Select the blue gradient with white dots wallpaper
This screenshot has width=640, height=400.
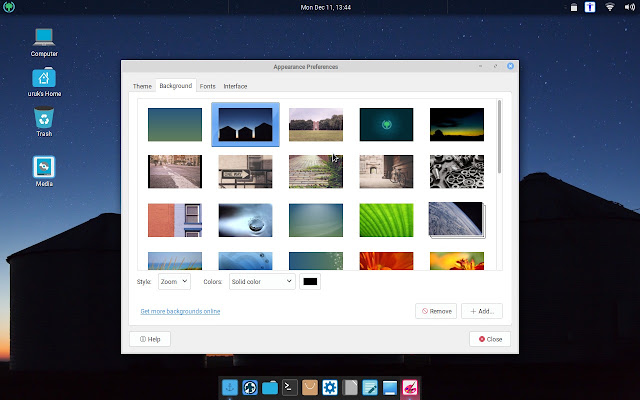316,261
